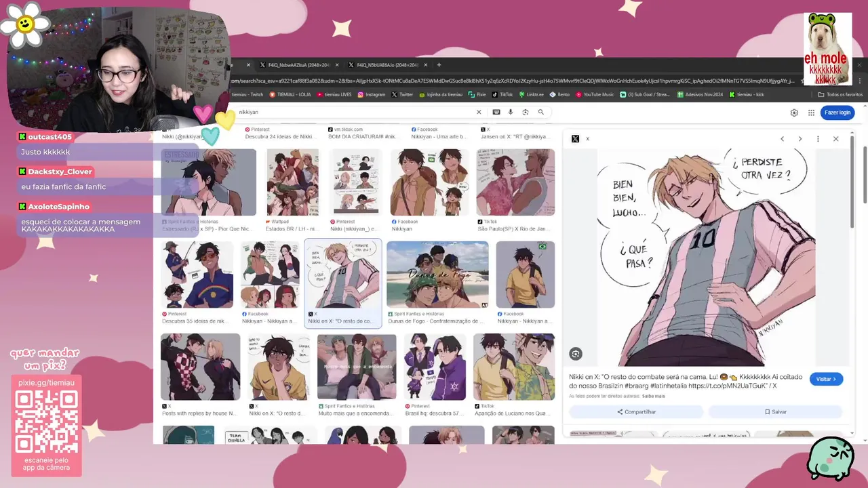Click the pixie.gg/tiemiau QR code overlay
This screenshot has height=488, width=868.
pos(47,422)
